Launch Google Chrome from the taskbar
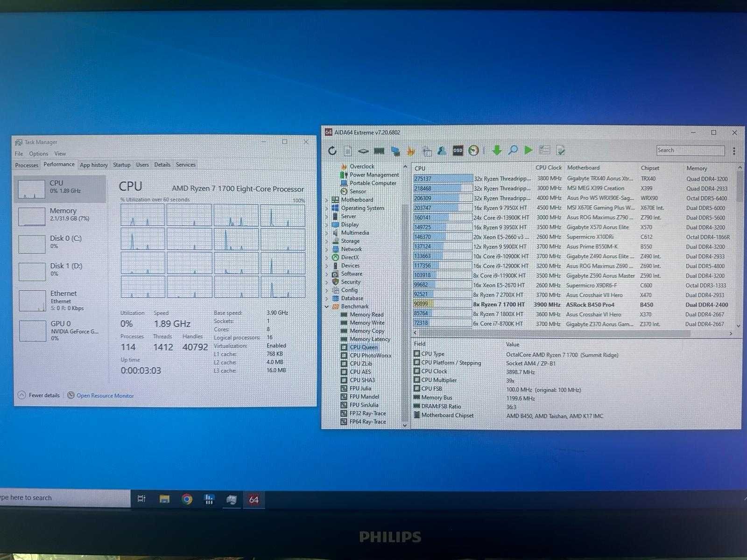The width and height of the screenshot is (747, 560). pyautogui.click(x=187, y=499)
